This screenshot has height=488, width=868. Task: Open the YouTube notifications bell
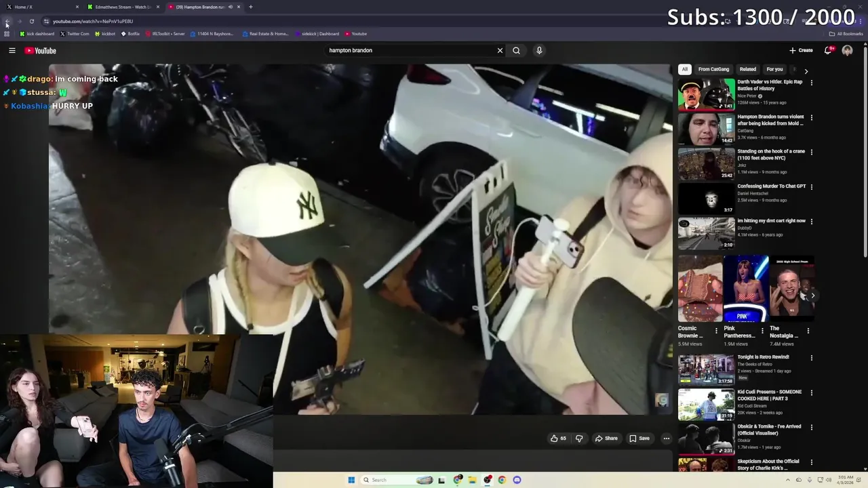click(x=828, y=50)
